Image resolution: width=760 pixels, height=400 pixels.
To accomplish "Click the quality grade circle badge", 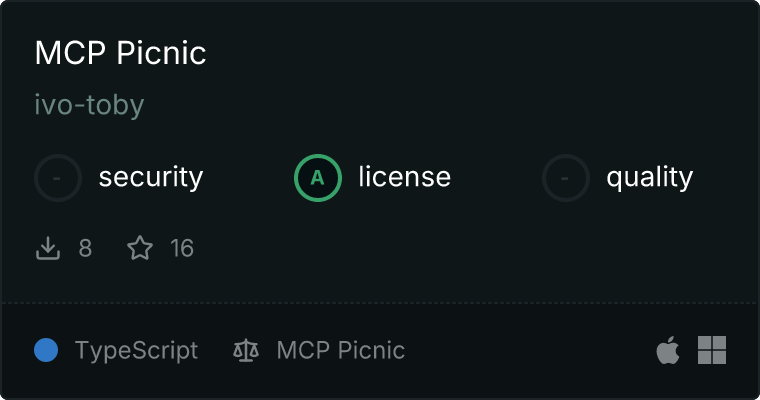I will (x=566, y=178).
